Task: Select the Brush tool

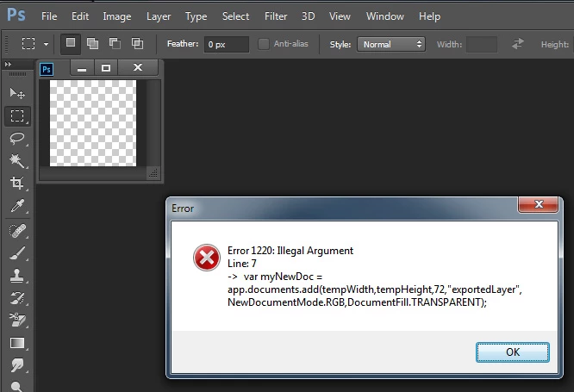Action: pyautogui.click(x=17, y=253)
